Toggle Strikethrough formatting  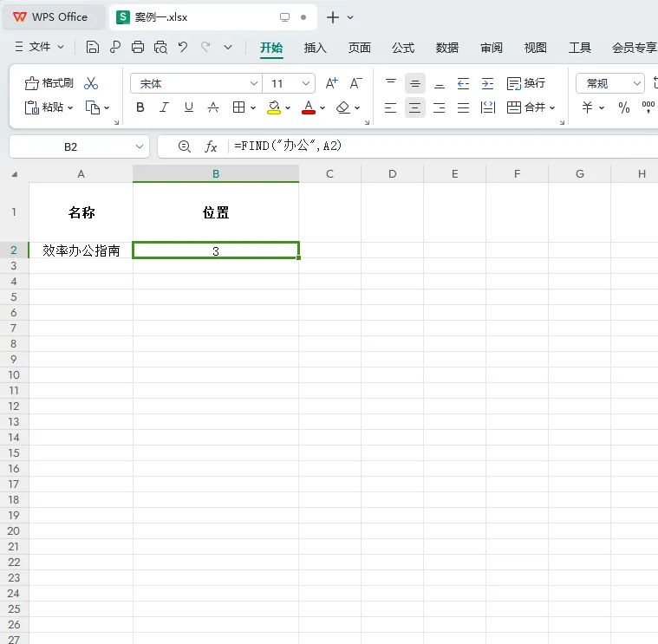tap(213, 107)
